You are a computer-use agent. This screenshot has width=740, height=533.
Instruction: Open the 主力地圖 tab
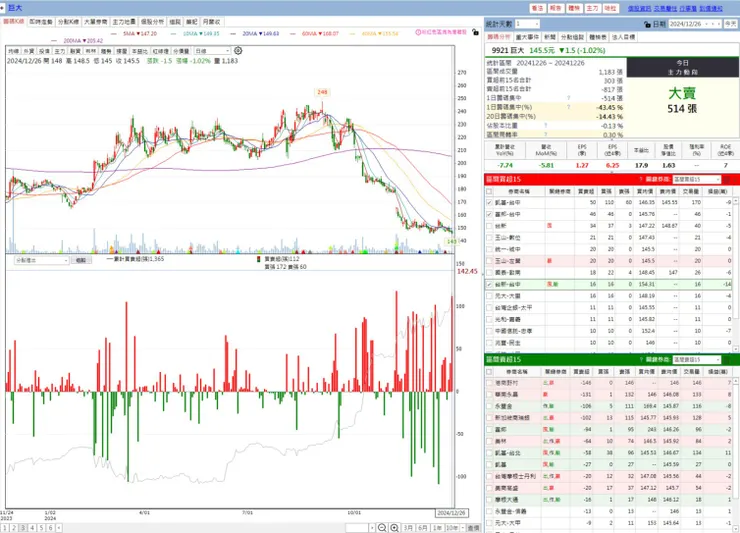(124, 22)
